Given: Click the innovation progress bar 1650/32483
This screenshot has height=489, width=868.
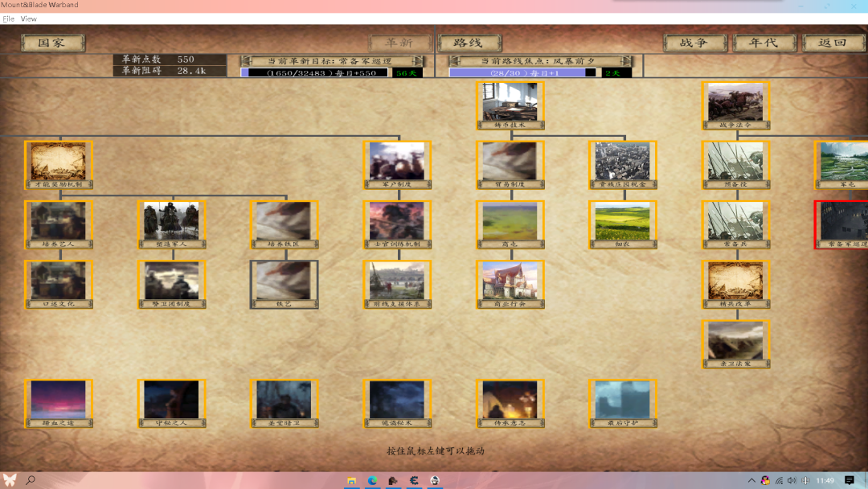Looking at the screenshot, I should tap(314, 72).
